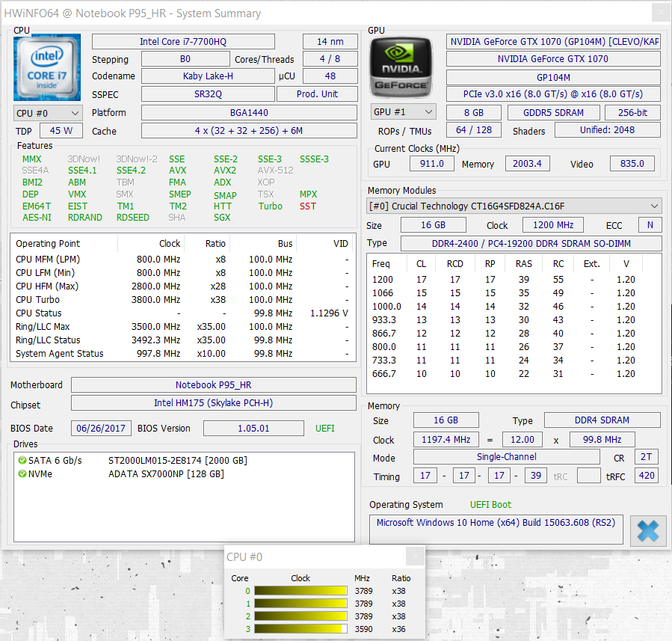Click the GP104M GPU codename field

click(553, 78)
